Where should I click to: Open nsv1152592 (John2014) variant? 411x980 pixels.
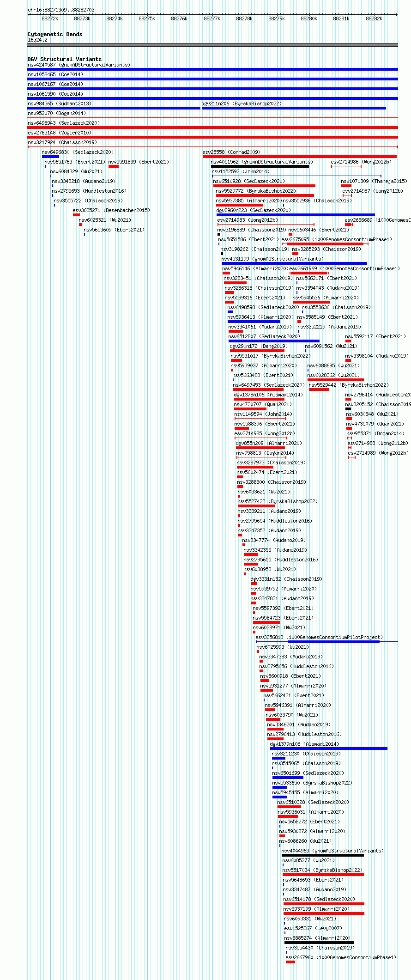(241, 171)
